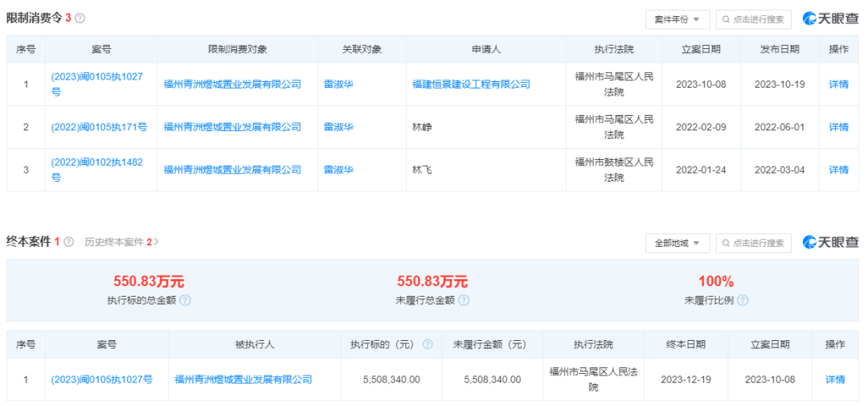The image size is (868, 406).
Task: Click help icon in 执行标的（元）column header
Action: [x=428, y=344]
